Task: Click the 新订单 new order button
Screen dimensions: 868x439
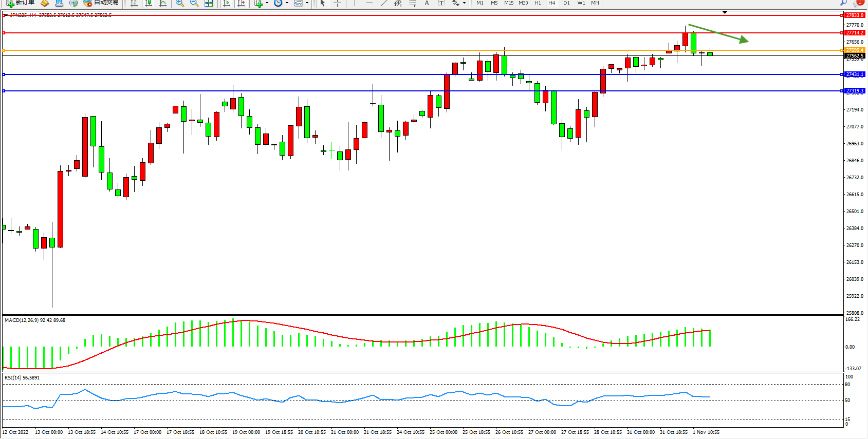Action: 21,3
